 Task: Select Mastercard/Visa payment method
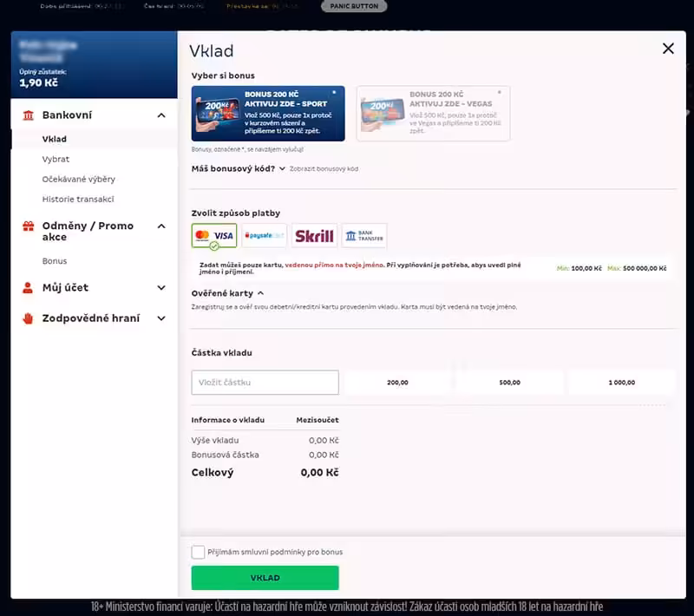click(214, 236)
